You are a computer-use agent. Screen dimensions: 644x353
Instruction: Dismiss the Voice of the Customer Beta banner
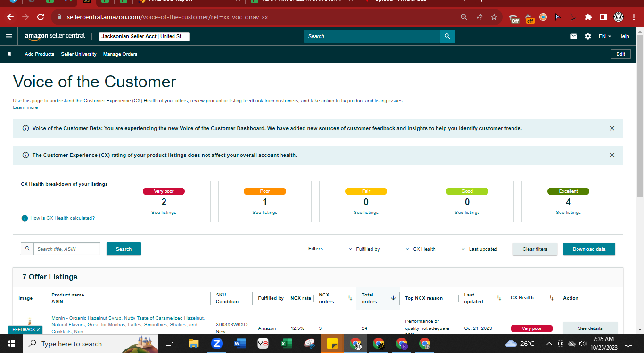[612, 128]
